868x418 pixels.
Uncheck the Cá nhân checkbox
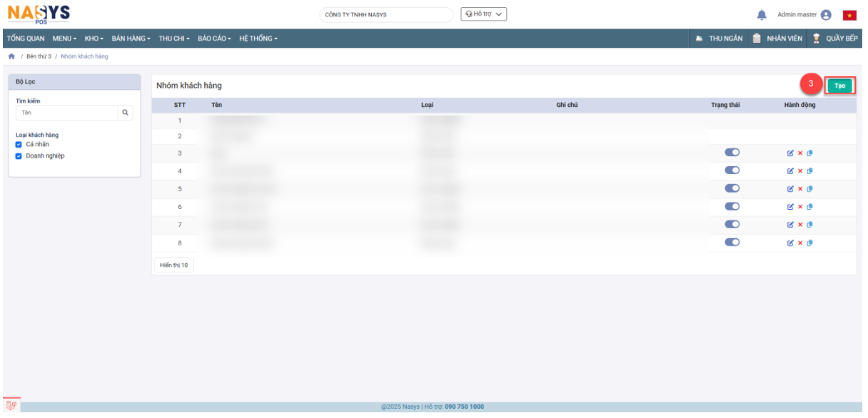tap(19, 145)
